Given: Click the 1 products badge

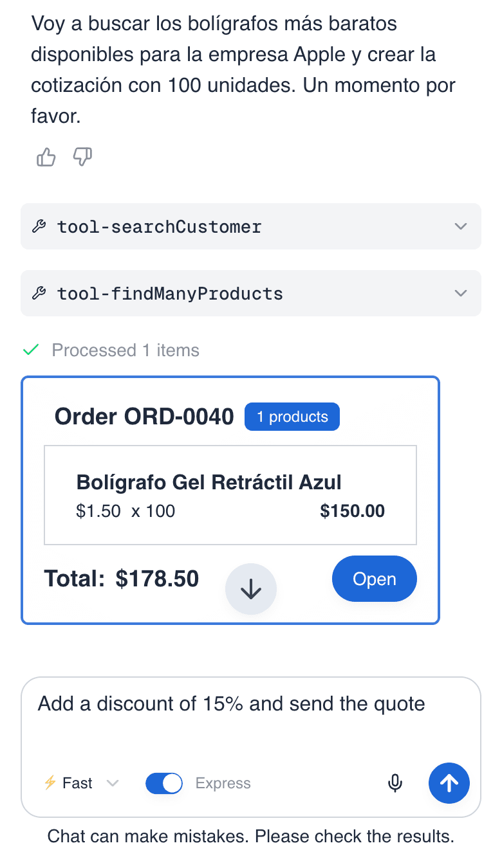Looking at the screenshot, I should click(292, 417).
